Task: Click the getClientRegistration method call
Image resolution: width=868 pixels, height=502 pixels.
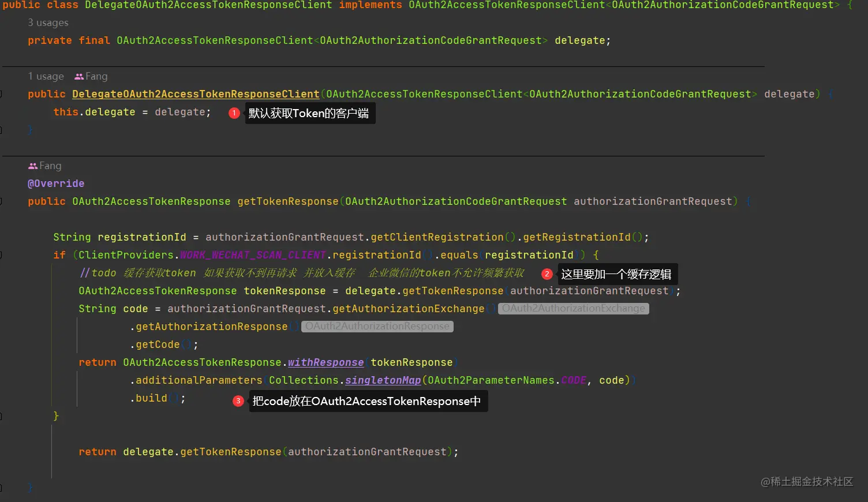Action: coord(437,237)
